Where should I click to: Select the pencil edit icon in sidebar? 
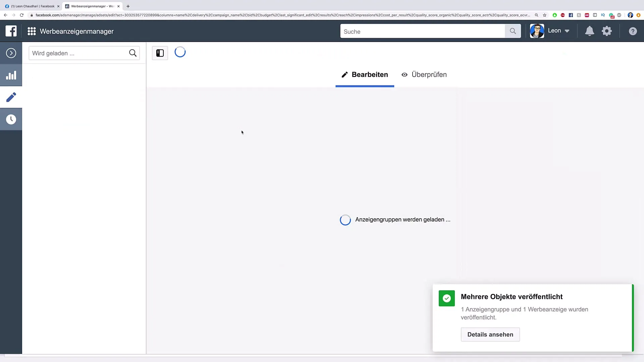click(x=11, y=97)
